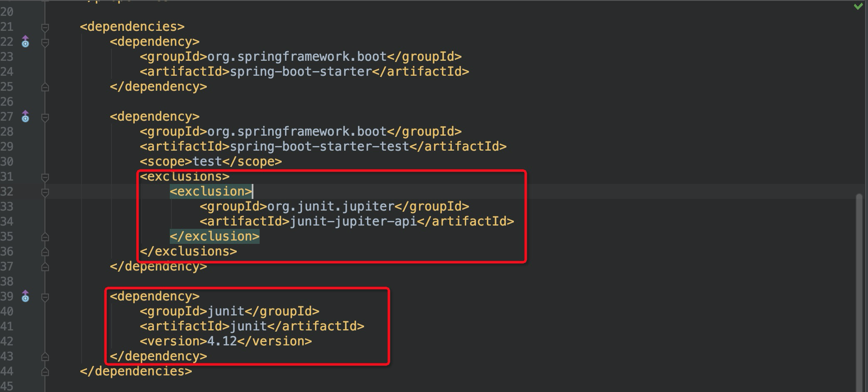
Task: Fold the closing </dependencies> marker at line 44
Action: [45, 372]
